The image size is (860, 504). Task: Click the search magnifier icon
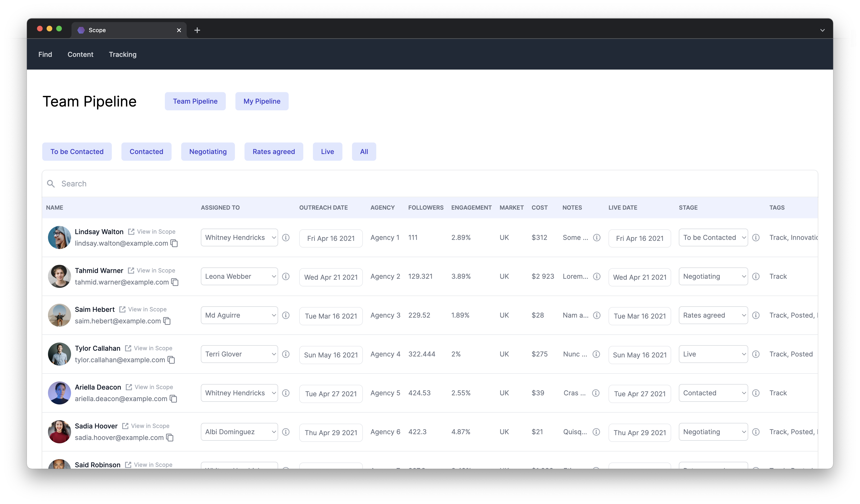point(51,184)
